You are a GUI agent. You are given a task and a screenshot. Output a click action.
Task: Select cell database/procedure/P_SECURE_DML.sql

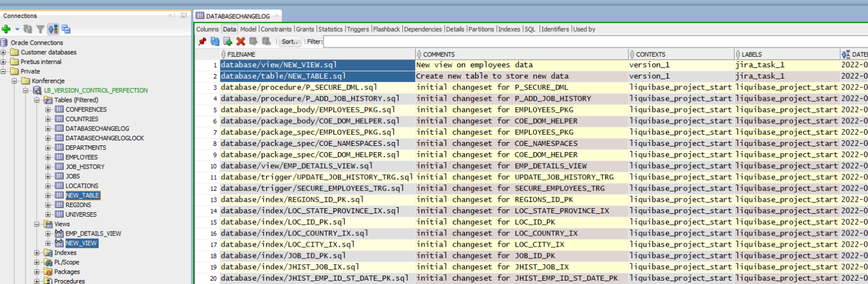click(x=318, y=88)
